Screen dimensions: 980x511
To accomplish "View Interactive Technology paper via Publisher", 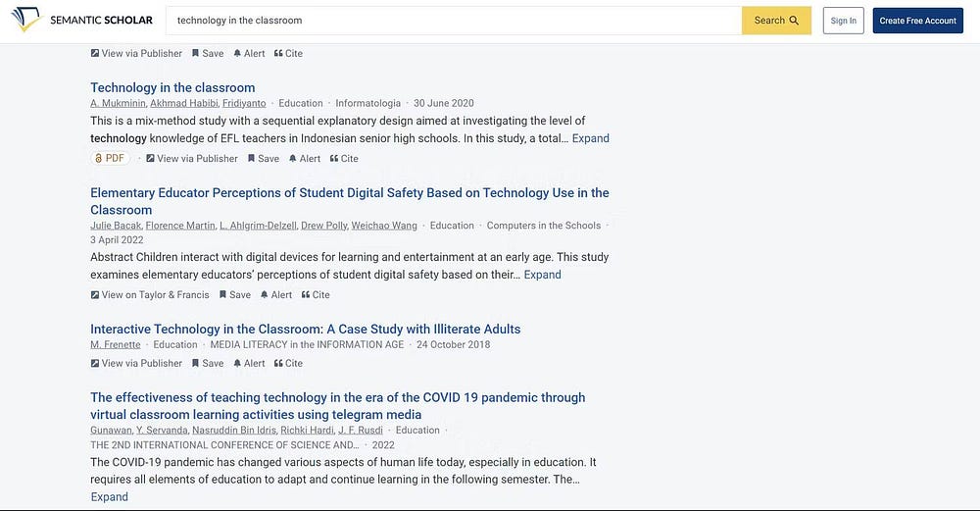I will click(x=136, y=363).
